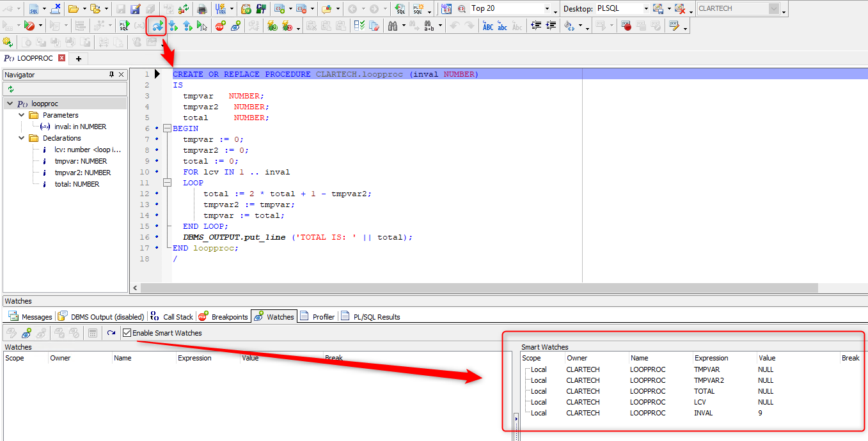Click the new SQL editor connection icon
This screenshot has width=868, height=441.
click(33, 8)
